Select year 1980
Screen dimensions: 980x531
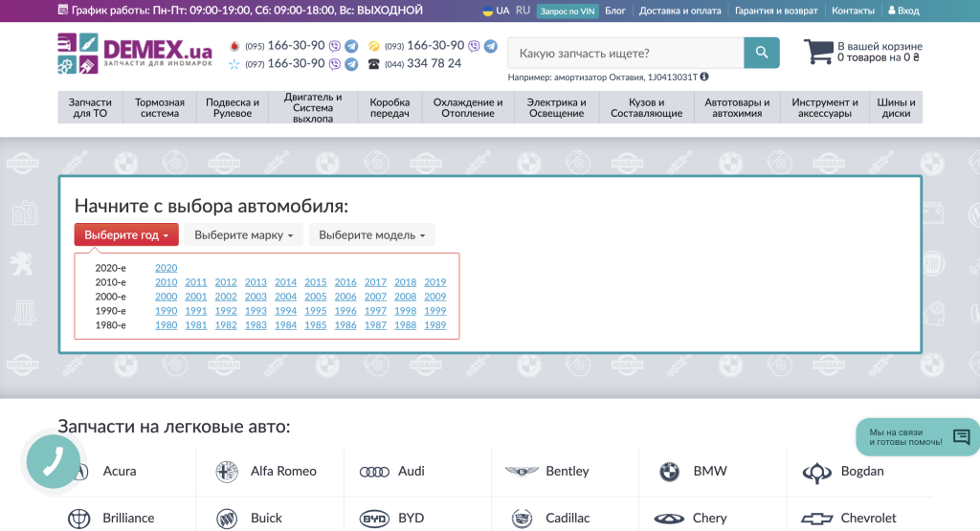pos(167,325)
